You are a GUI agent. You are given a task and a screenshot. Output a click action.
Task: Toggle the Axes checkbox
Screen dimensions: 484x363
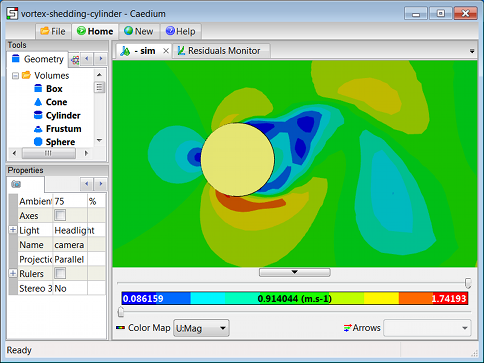click(60, 215)
